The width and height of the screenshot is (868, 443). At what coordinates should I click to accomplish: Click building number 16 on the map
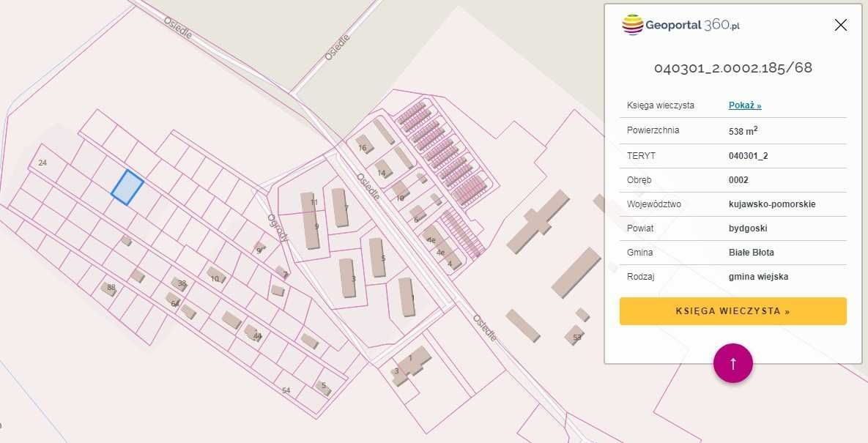(x=364, y=144)
